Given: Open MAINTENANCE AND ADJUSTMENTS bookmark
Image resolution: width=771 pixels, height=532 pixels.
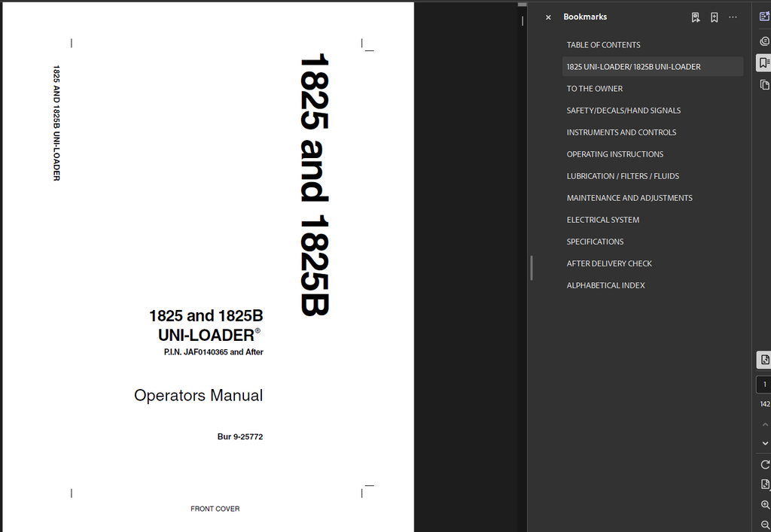Looking at the screenshot, I should click(629, 198).
